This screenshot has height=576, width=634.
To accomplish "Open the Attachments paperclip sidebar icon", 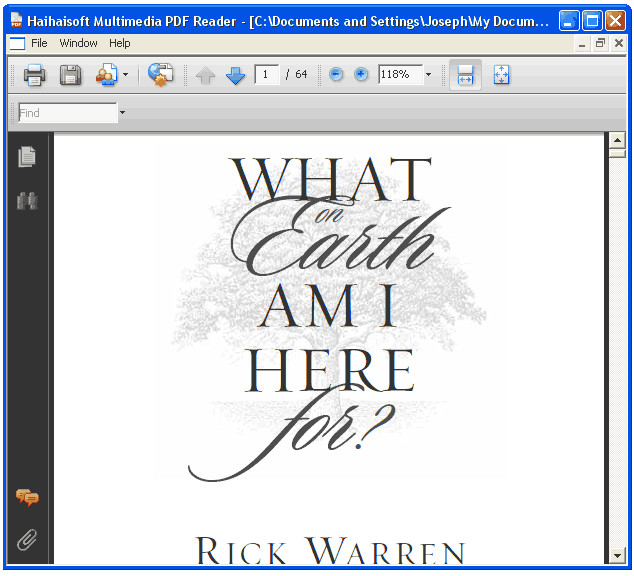I will 27,539.
